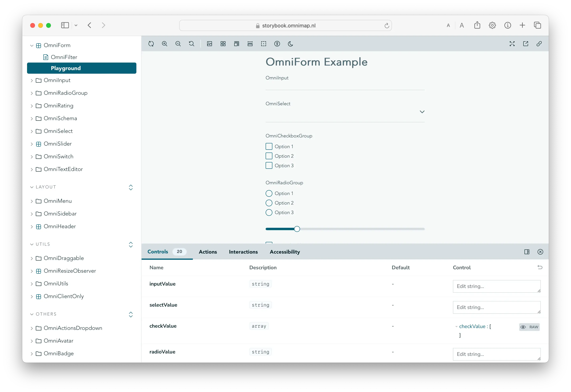Screen dimensions: 571x392
Task: Click the fullscreen expand icon
Action: point(512,44)
